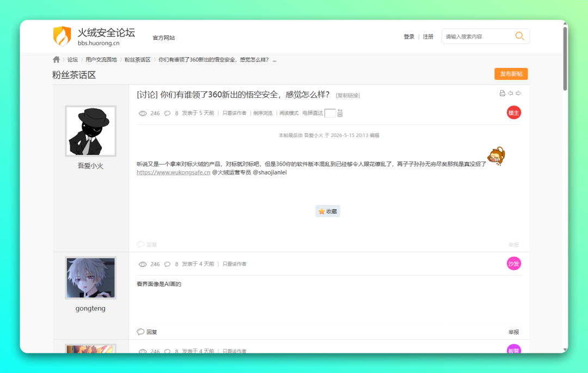The height and width of the screenshot is (373, 588).
Task: Select 只看该作者 in the first post
Action: pyautogui.click(x=234, y=113)
